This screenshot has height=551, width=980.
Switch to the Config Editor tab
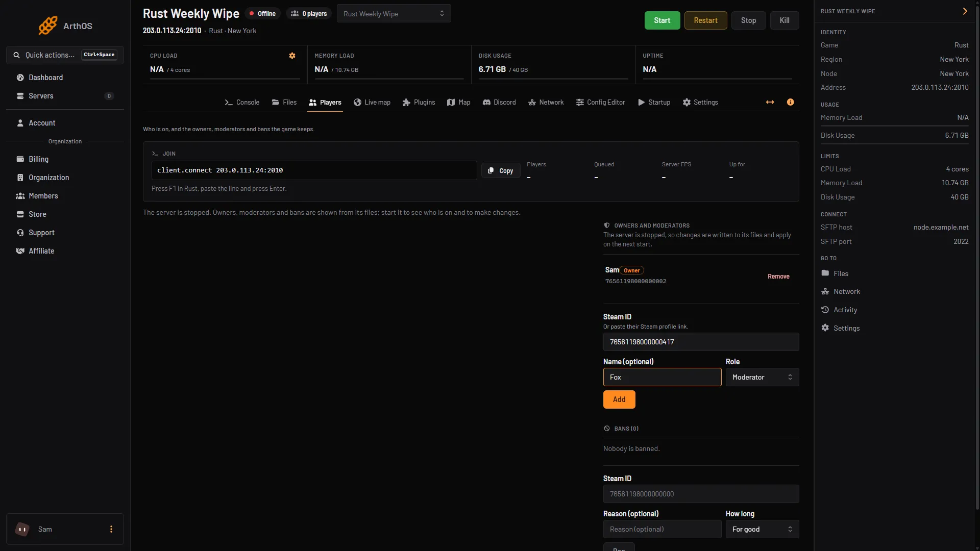pos(600,103)
